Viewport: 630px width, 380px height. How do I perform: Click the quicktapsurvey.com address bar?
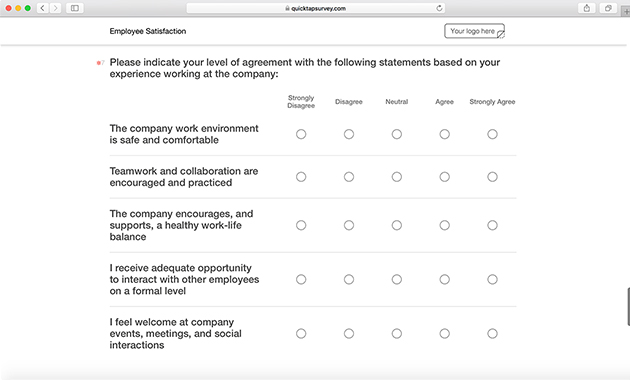(315, 8)
